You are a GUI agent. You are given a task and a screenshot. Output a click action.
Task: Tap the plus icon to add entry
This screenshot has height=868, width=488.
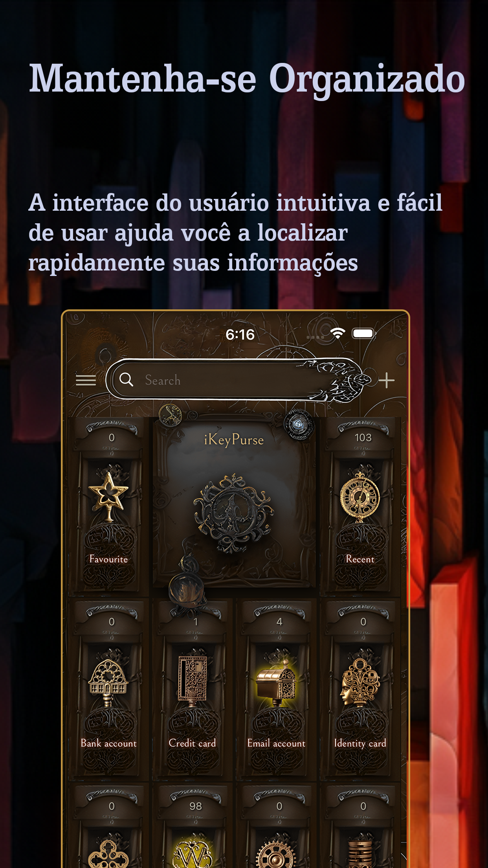tap(386, 380)
